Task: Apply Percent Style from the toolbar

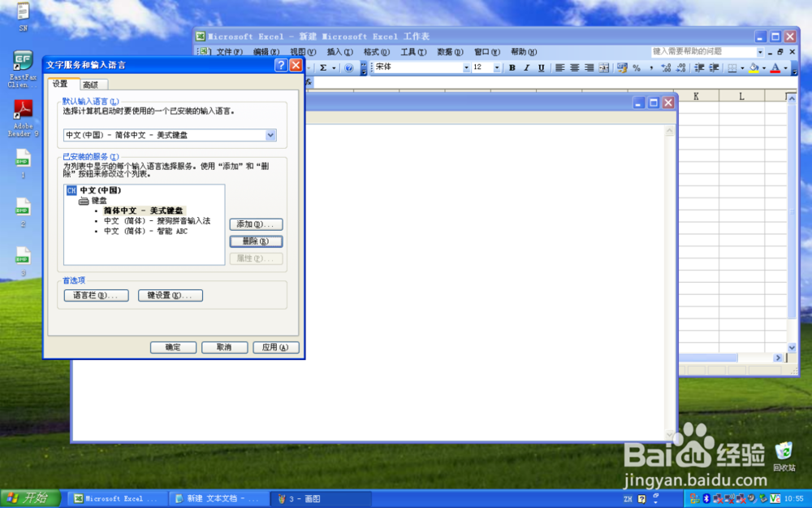Action: click(637, 67)
